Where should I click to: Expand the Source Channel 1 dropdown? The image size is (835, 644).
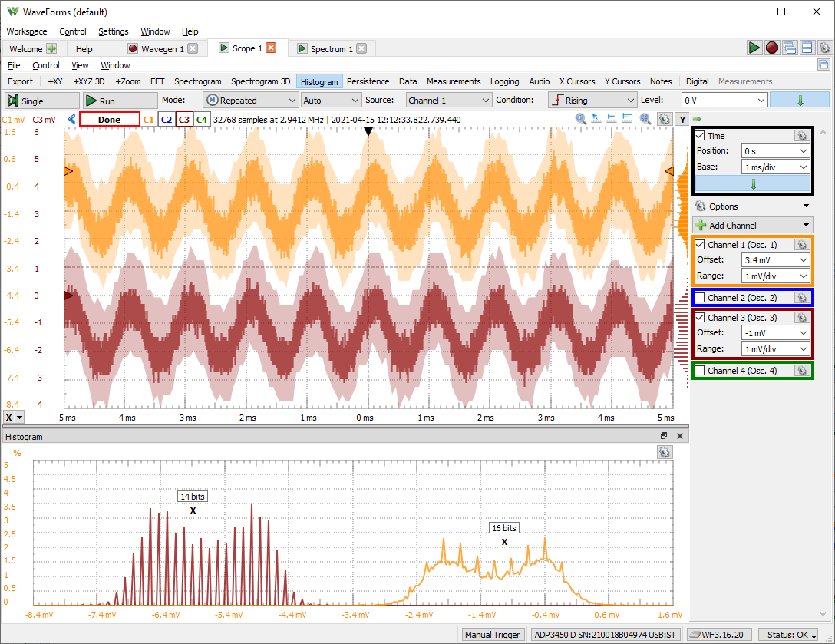pos(449,101)
